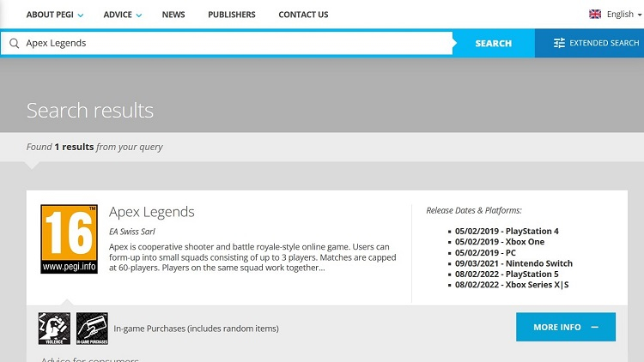Focus the search field containing Apex Legends

[x=232, y=43]
